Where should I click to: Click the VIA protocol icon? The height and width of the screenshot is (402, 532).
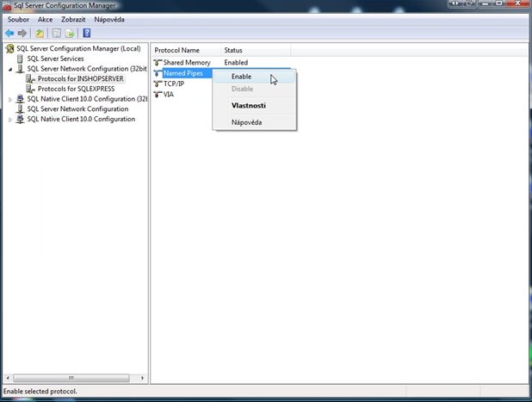(x=158, y=95)
